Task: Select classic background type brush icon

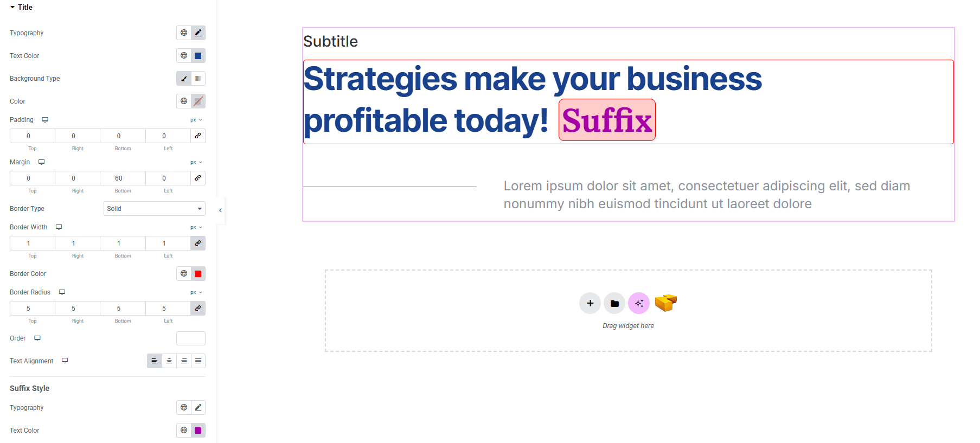Action: click(184, 79)
